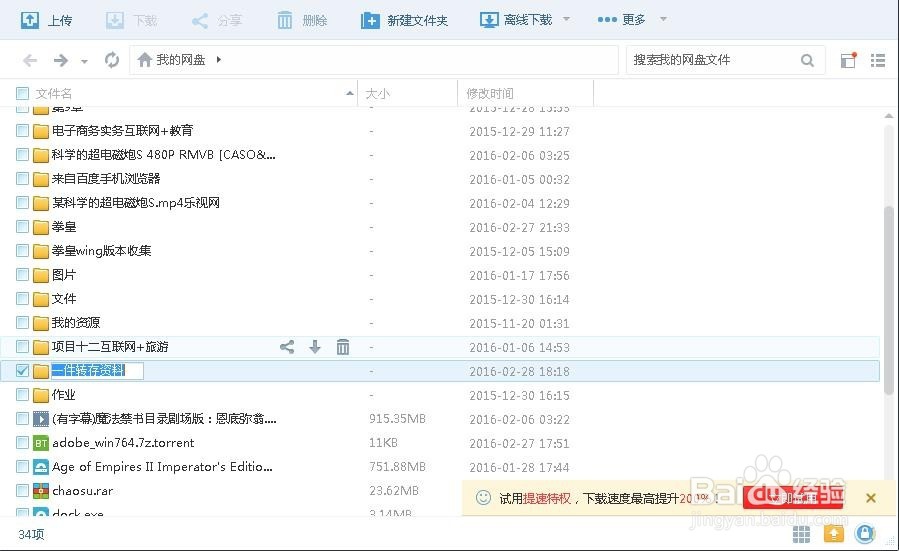Go back with the left arrow
The image size is (899, 551).
pyautogui.click(x=30, y=60)
